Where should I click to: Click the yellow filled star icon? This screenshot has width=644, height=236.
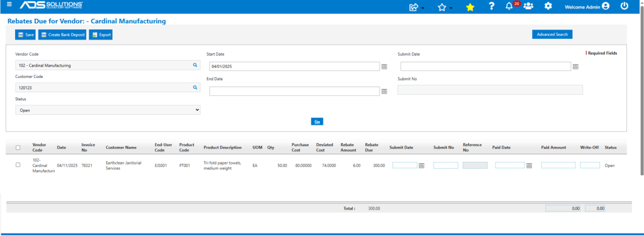pos(470,7)
